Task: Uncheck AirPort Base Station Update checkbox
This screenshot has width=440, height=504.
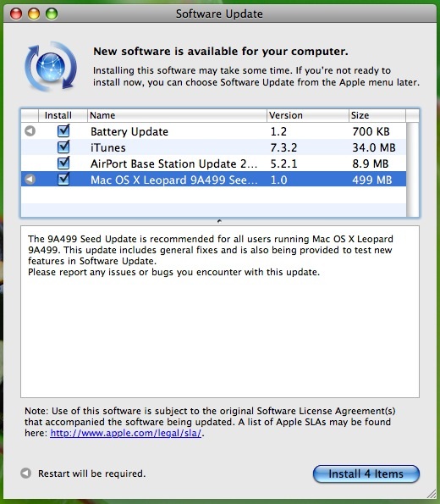Action: [63, 163]
